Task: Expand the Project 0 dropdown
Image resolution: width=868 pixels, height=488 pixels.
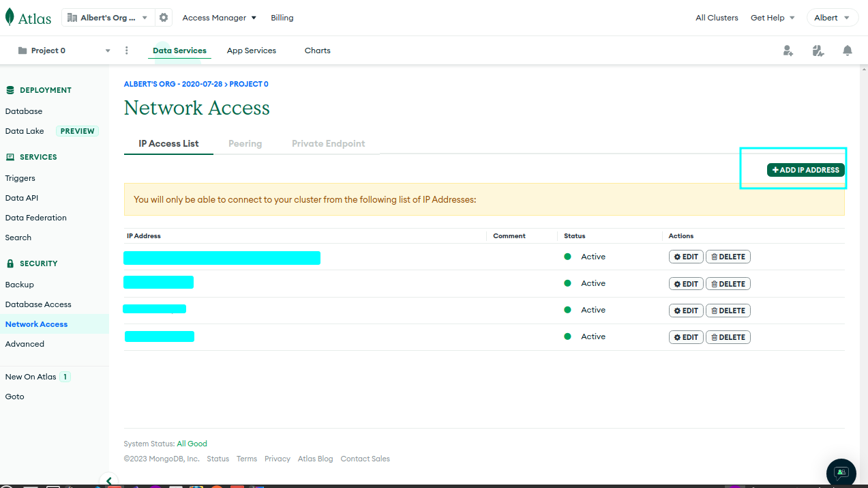Action: point(63,51)
